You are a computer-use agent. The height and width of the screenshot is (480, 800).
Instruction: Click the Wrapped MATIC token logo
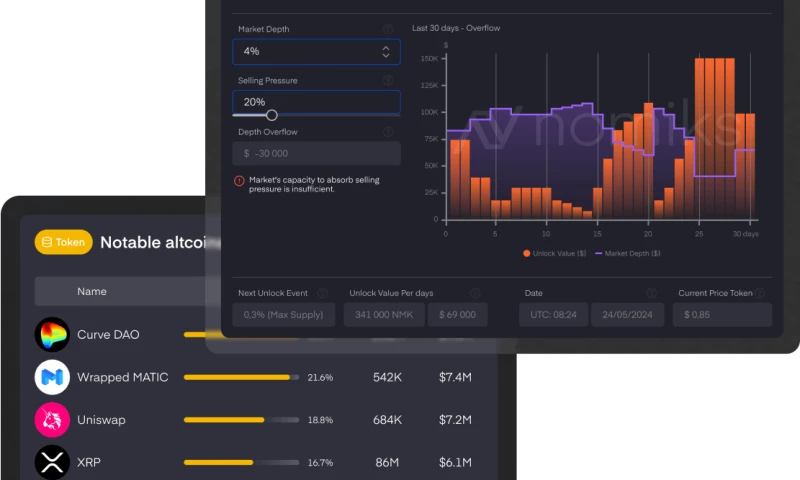pos(52,377)
